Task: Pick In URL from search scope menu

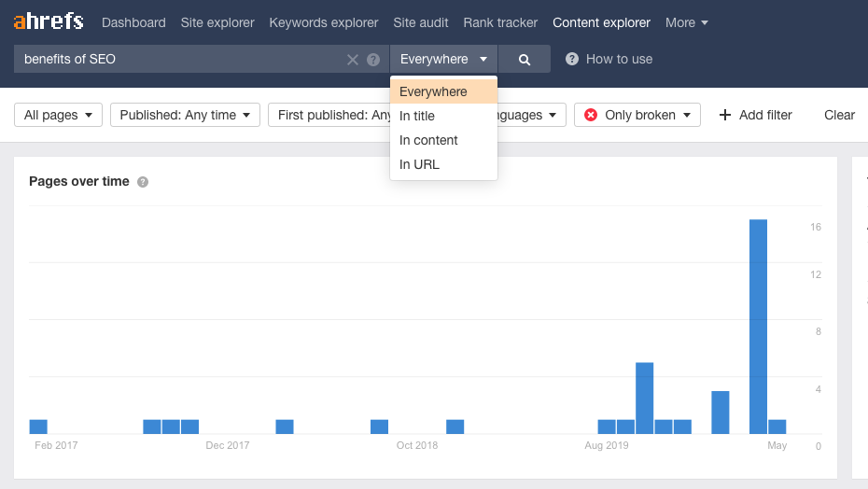Action: [419, 164]
